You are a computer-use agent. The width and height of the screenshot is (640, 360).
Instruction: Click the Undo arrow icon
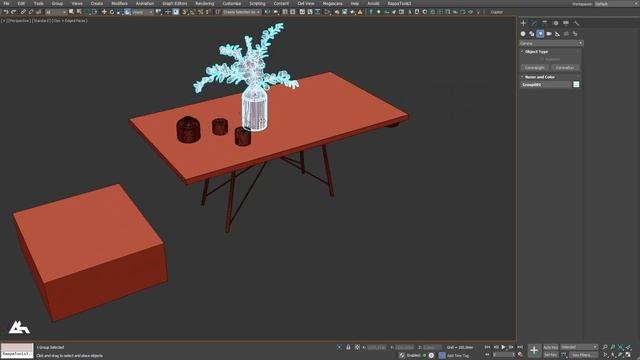point(6,12)
